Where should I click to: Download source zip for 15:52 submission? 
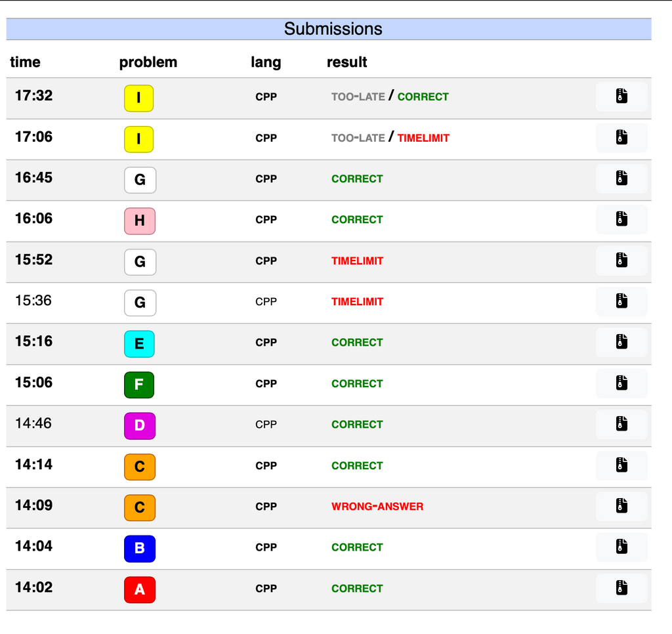(621, 260)
